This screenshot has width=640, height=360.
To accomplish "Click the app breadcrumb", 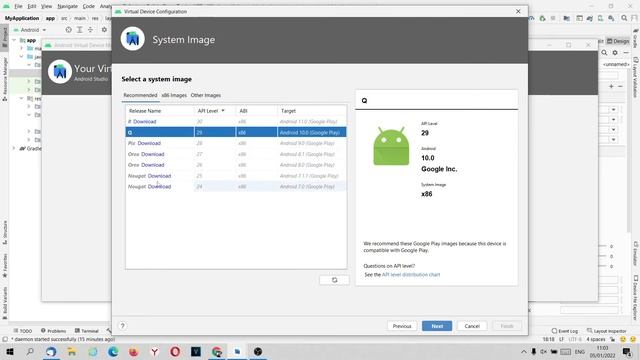I will (50, 18).
